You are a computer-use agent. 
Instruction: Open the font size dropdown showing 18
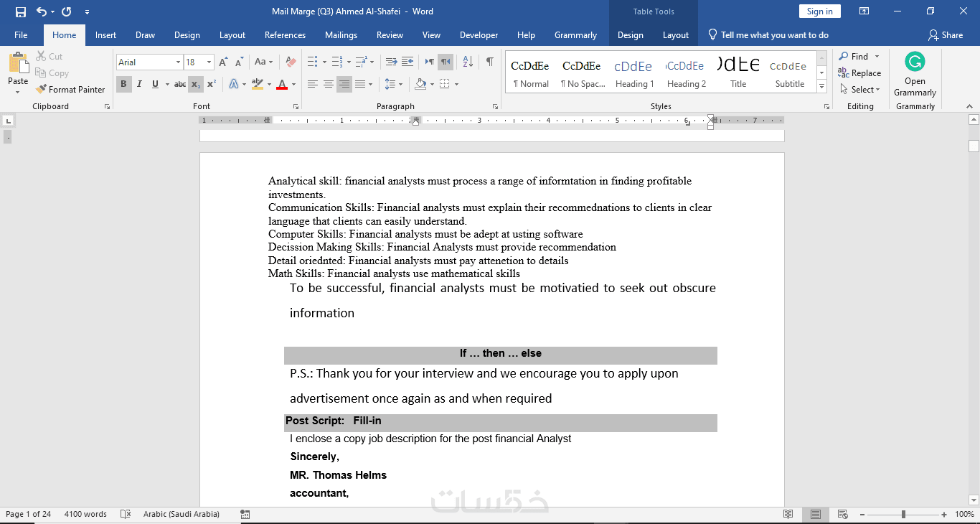[x=209, y=62]
